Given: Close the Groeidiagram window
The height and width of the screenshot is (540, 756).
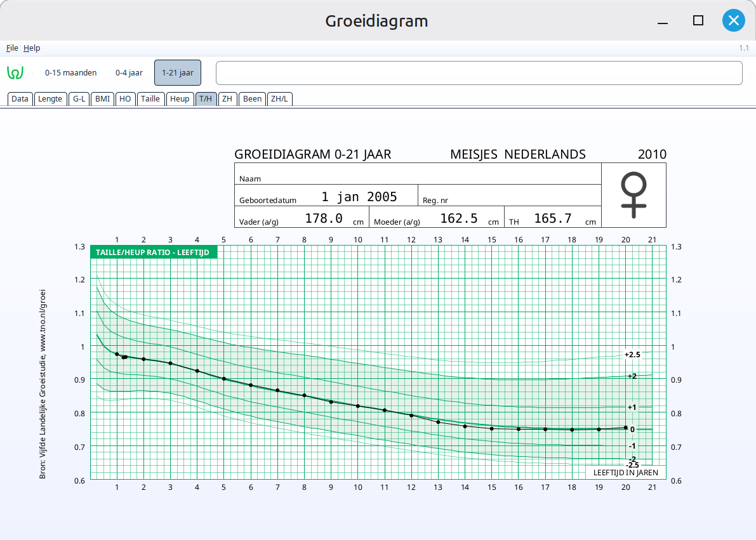Looking at the screenshot, I should click(733, 20).
